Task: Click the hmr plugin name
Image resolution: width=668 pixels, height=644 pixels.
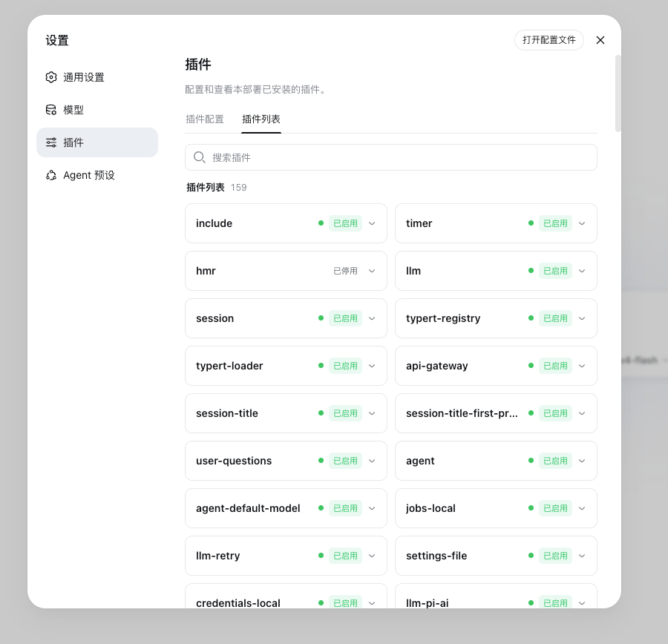Action: [x=206, y=271]
